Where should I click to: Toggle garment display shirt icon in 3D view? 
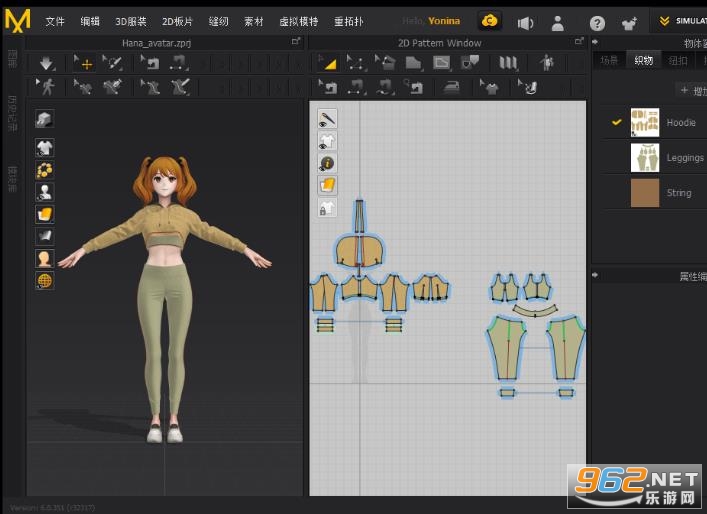(x=45, y=147)
